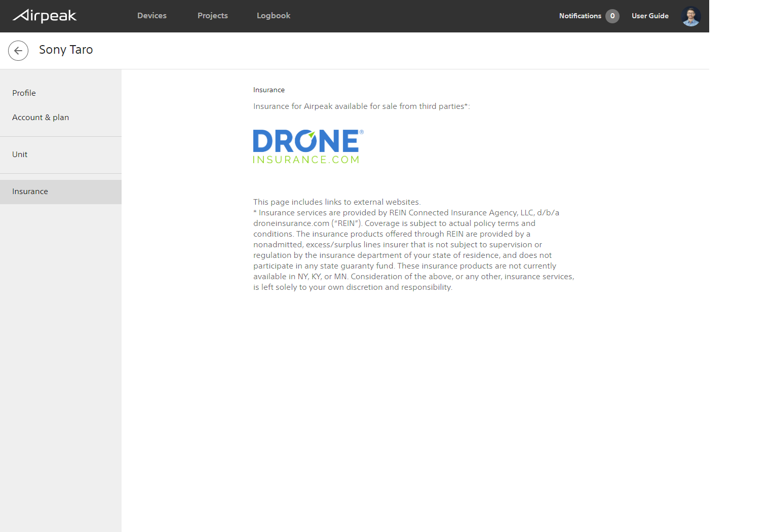Click the Insurance section heading

click(x=269, y=90)
